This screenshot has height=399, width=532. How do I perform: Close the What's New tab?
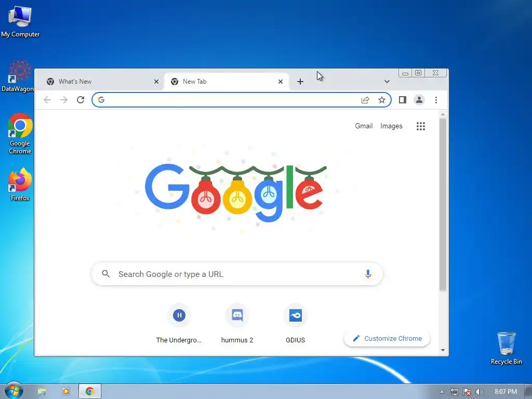(x=156, y=82)
